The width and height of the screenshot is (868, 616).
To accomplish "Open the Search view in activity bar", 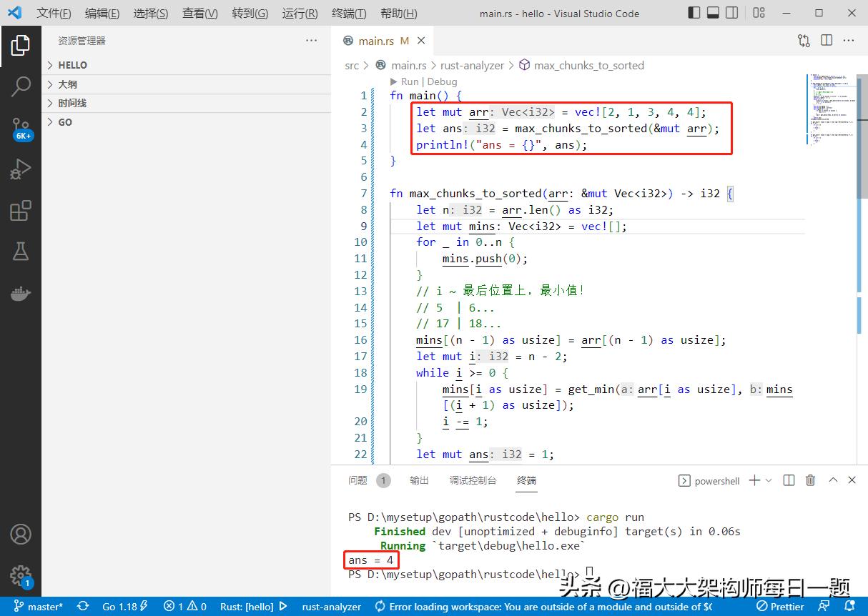I will (x=21, y=86).
